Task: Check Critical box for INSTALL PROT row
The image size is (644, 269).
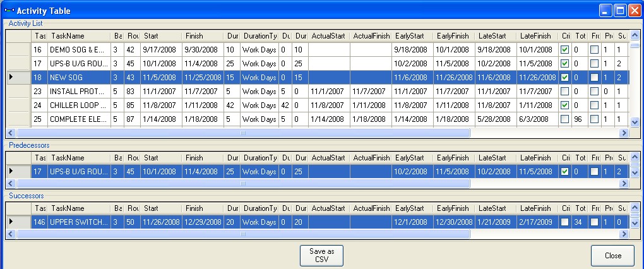Action: [x=565, y=91]
